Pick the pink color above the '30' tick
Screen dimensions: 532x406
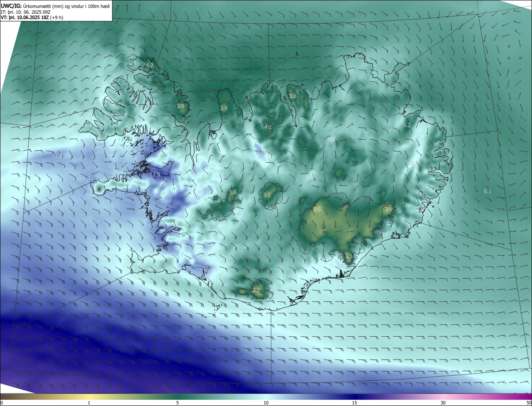443,396
